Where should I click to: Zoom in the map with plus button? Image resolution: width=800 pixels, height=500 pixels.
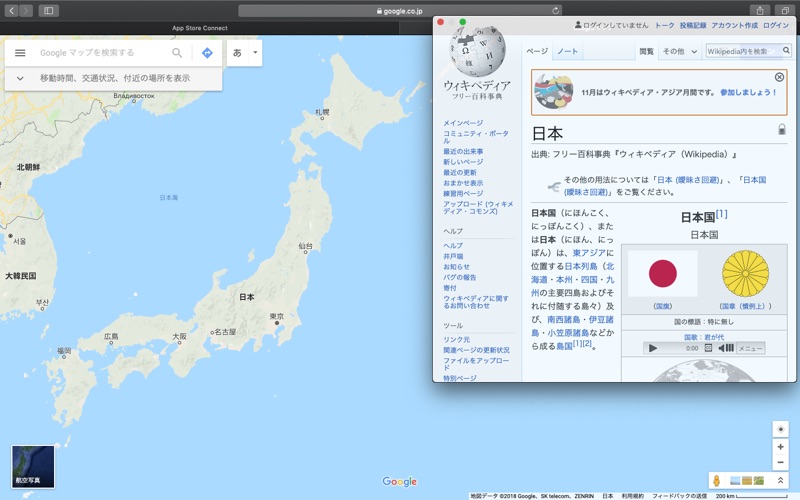coord(781,447)
